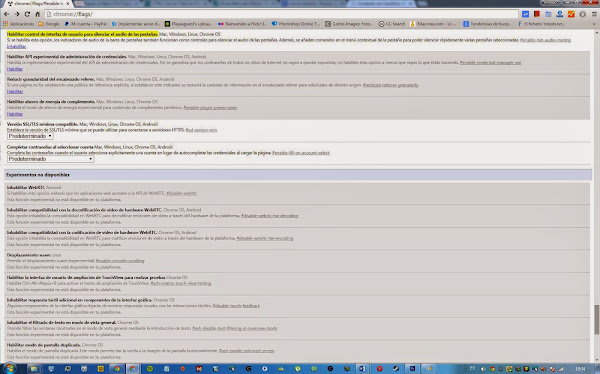Click Habilitar under plugin power saver flag
This screenshot has height=374, width=600.
15,114
